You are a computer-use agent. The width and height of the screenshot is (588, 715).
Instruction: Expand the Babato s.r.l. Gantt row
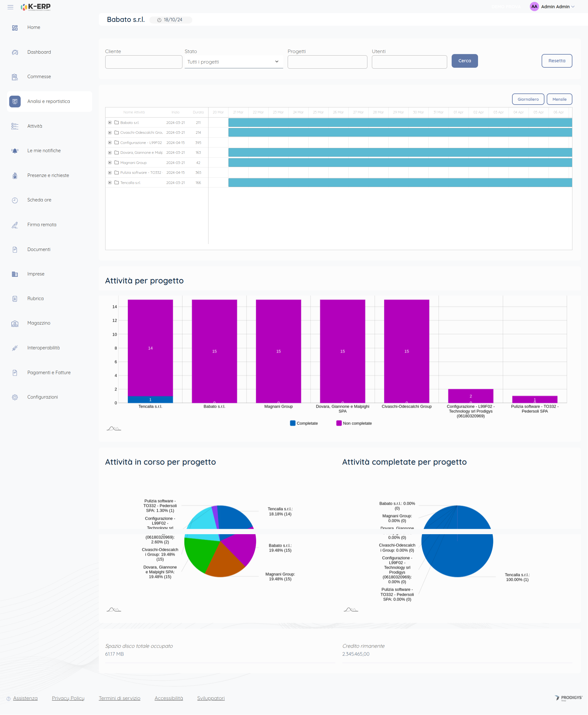110,123
